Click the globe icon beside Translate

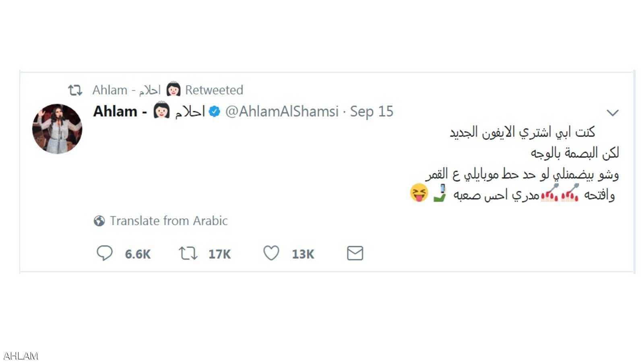coord(99,221)
